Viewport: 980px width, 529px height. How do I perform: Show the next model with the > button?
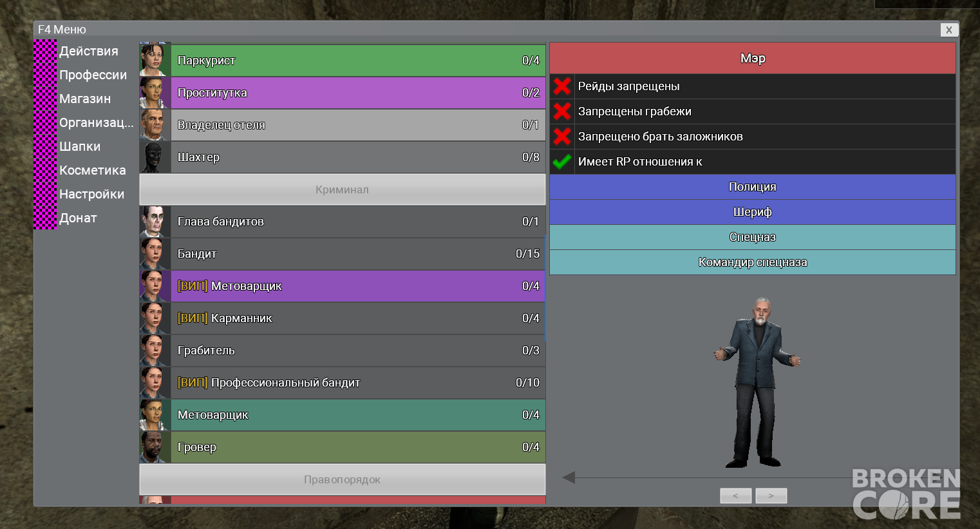pyautogui.click(x=771, y=495)
